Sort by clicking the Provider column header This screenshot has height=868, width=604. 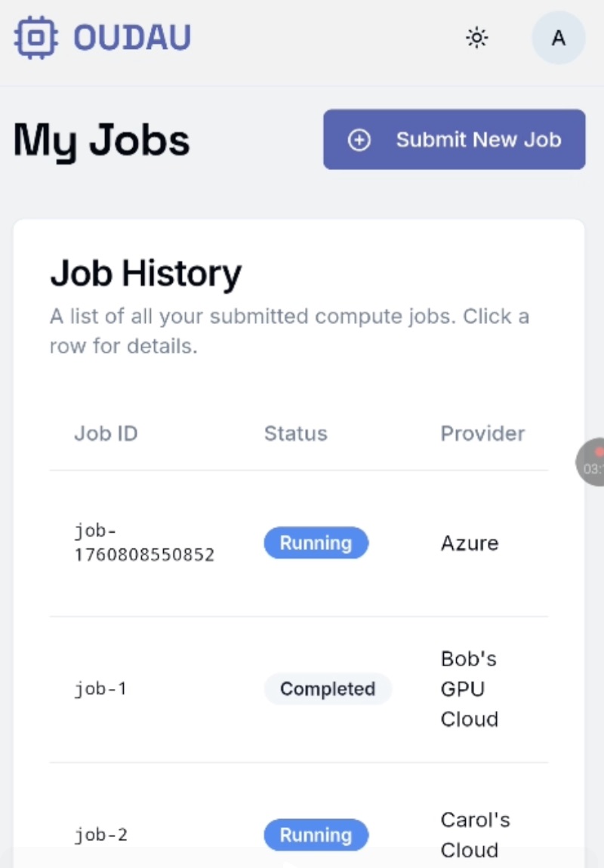tap(482, 433)
